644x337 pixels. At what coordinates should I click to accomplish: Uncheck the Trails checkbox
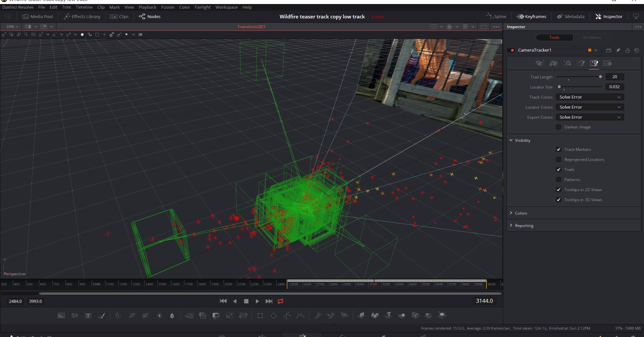[559, 169]
